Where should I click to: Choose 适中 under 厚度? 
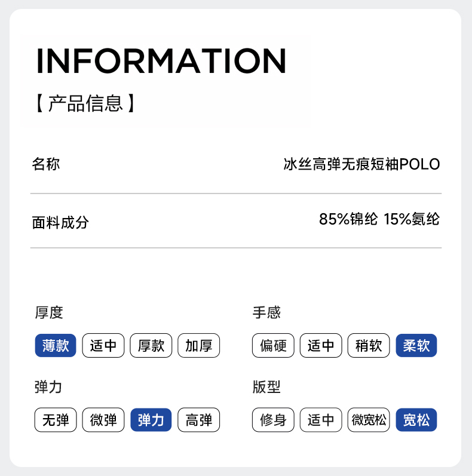pos(103,345)
